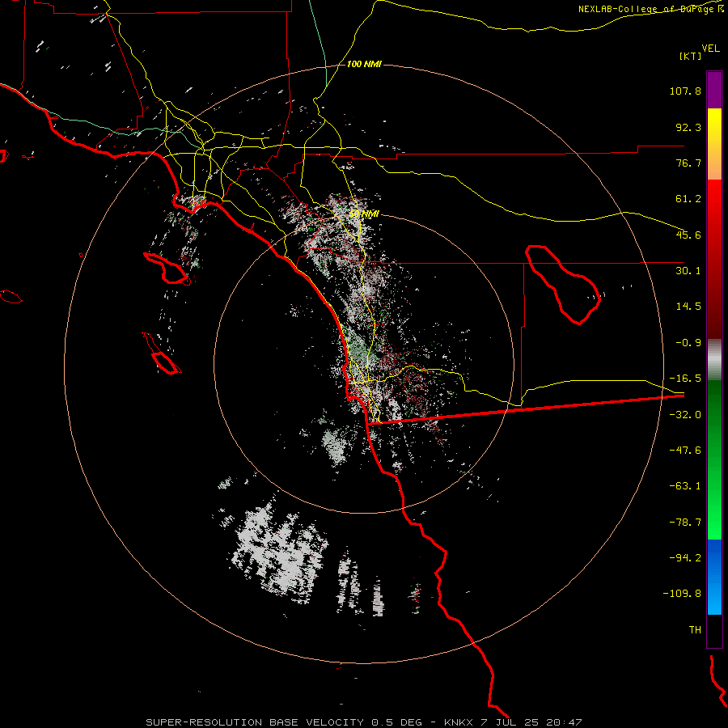Pick the gray near-zero segment of the color bar
728x728 pixels.
[714, 360]
